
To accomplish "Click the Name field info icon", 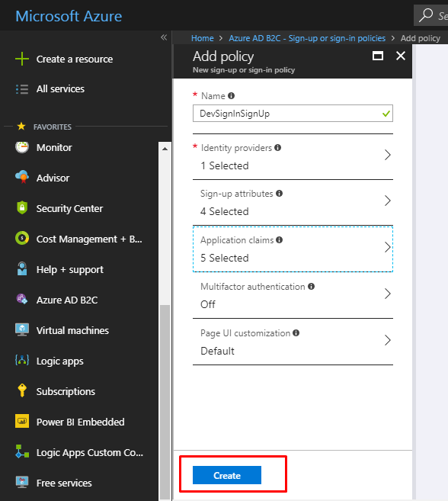I will click(x=231, y=96).
